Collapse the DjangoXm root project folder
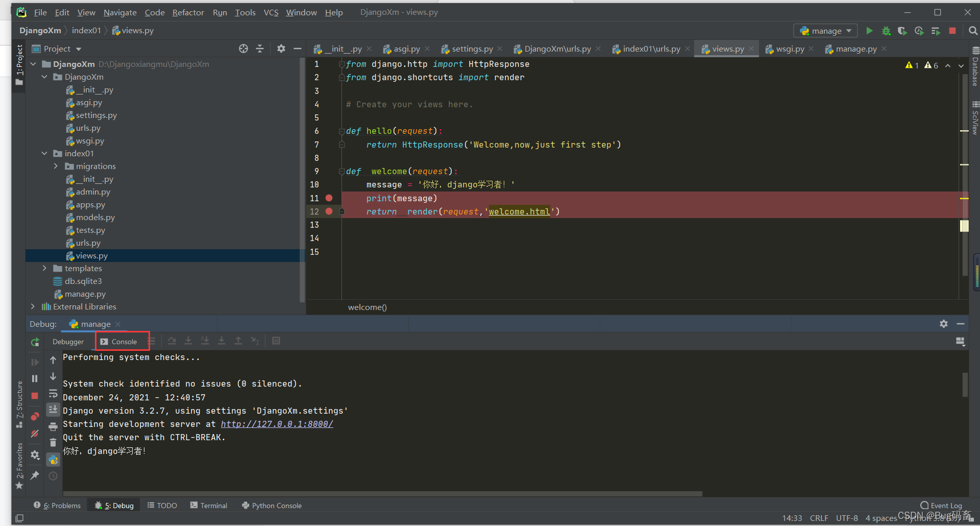Image resolution: width=980 pixels, height=526 pixels. pyautogui.click(x=33, y=64)
